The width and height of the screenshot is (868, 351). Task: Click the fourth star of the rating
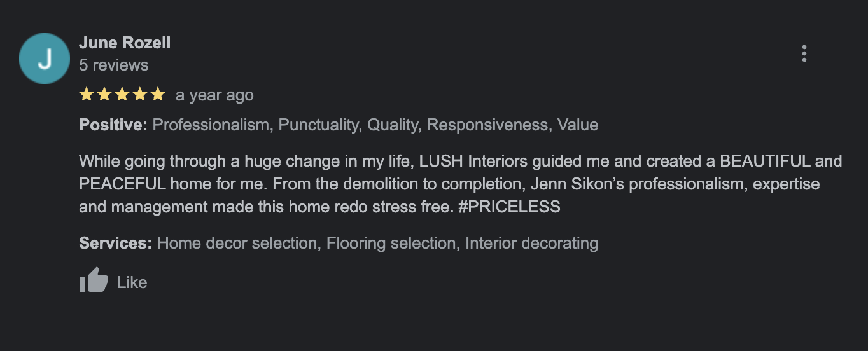tap(139, 95)
